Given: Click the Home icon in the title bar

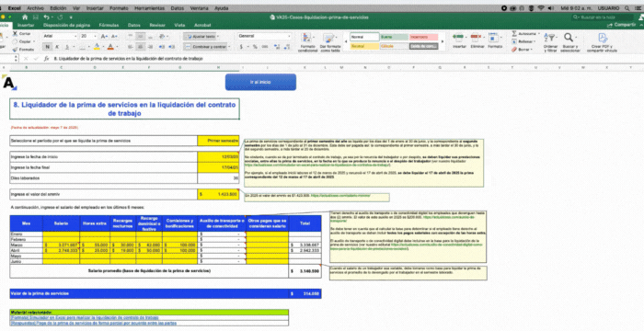Looking at the screenshot, I should pyautogui.click(x=25, y=17).
